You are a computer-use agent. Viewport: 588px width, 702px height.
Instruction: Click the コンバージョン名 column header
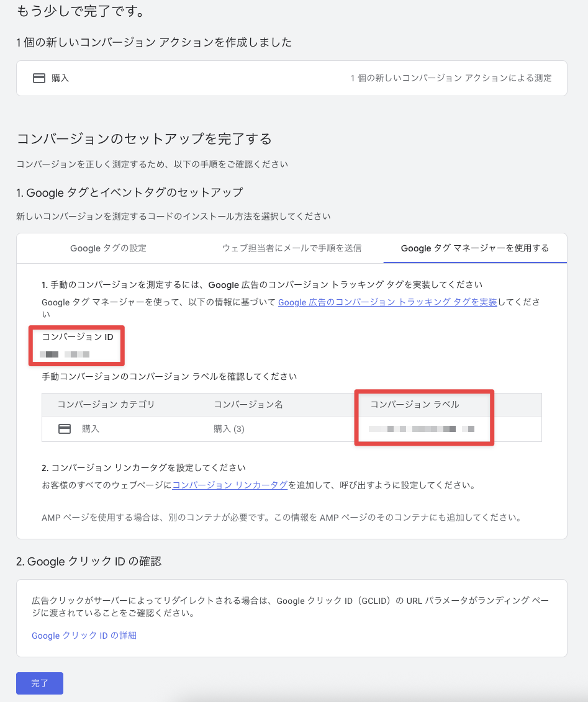pos(248,405)
